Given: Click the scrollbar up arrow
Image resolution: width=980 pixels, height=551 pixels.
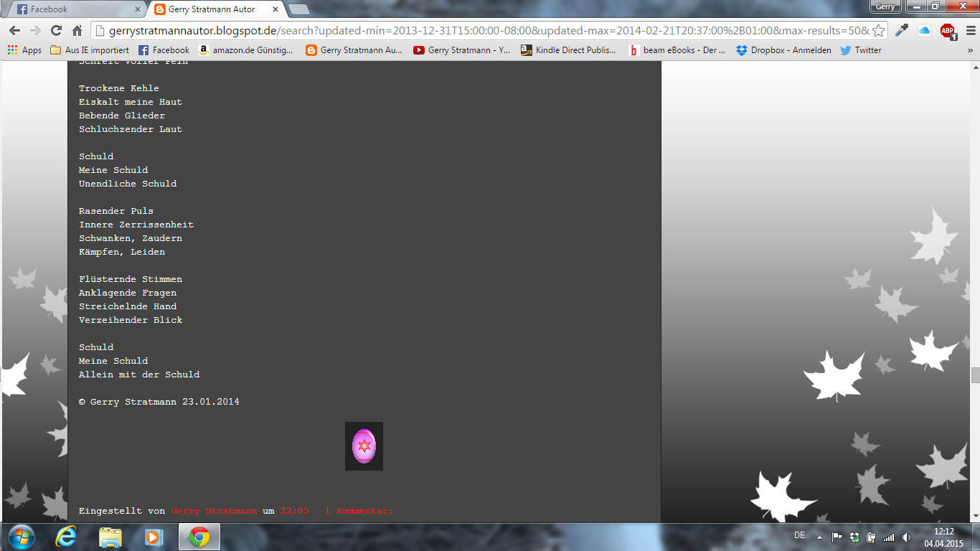Looking at the screenshot, I should pos(975,66).
